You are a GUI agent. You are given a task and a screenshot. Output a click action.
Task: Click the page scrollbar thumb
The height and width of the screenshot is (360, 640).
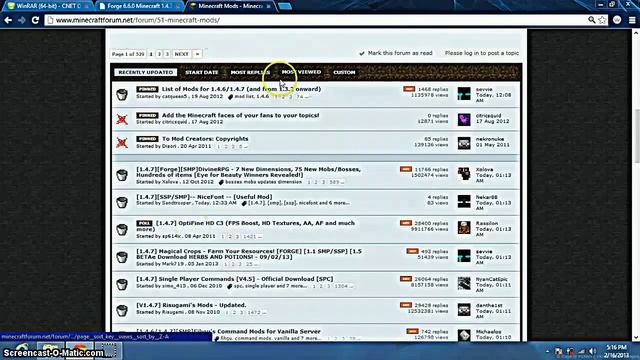pyautogui.click(x=636, y=136)
